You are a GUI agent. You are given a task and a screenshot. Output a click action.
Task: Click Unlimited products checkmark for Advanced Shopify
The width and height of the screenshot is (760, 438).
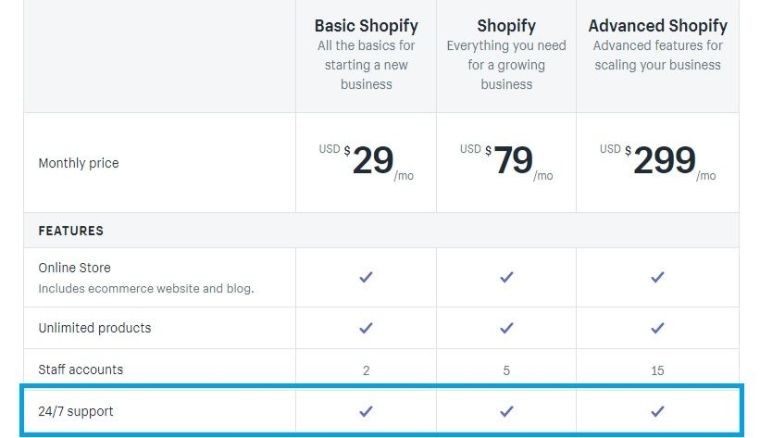(x=657, y=327)
